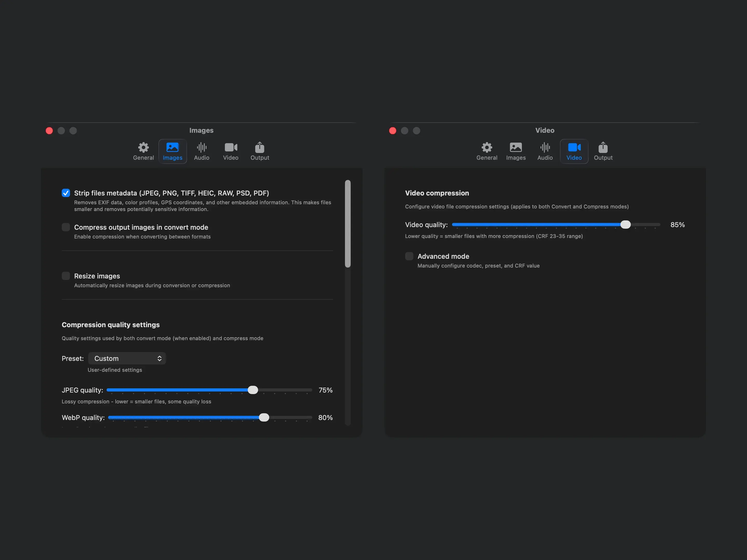
Task: Click the JPEG quality slider thumb
Action: tap(253, 390)
